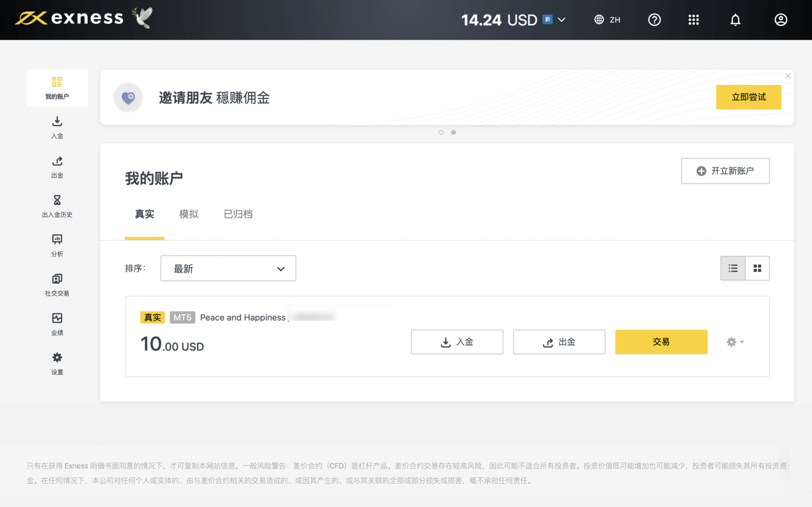
Task: Open notifications bell icon
Action: pyautogui.click(x=735, y=20)
